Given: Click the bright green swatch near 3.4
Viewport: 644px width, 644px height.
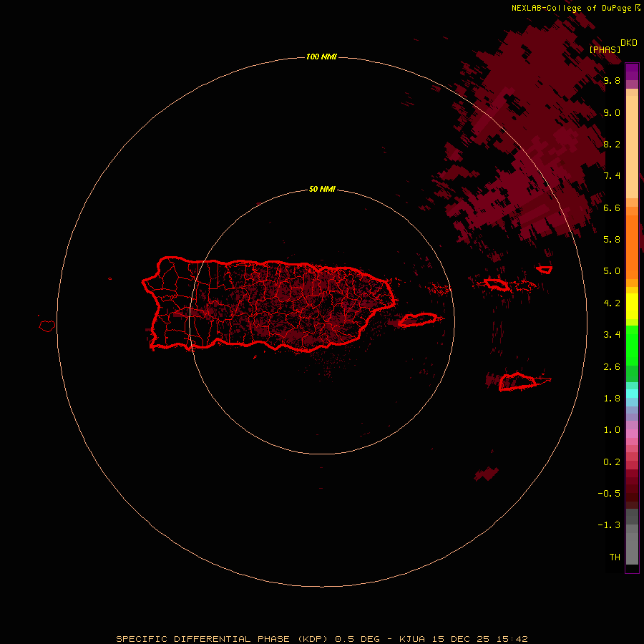Looking at the screenshot, I should point(632,345).
